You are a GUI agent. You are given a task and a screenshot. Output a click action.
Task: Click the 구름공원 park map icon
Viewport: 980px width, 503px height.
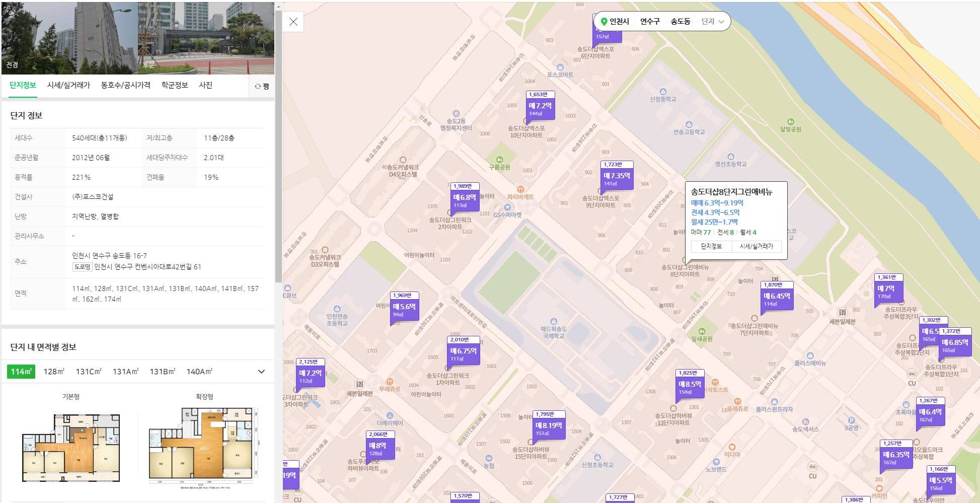pos(499,160)
